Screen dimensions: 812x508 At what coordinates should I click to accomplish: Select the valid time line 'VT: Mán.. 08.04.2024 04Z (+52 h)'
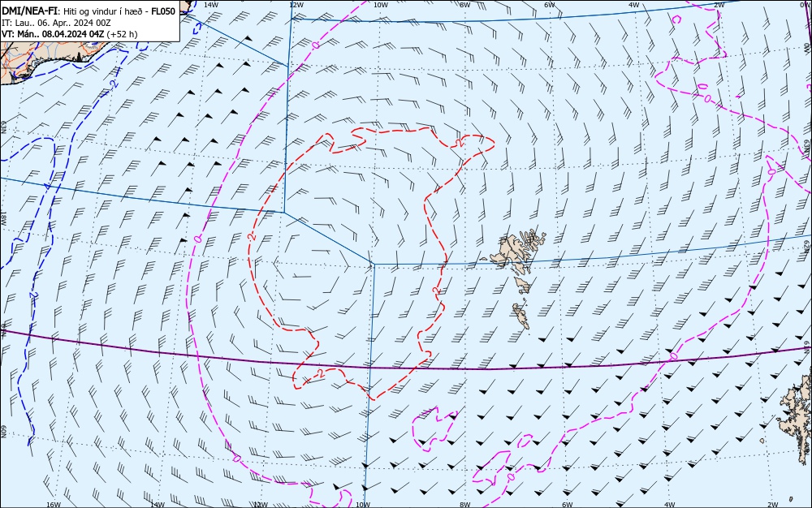point(69,34)
